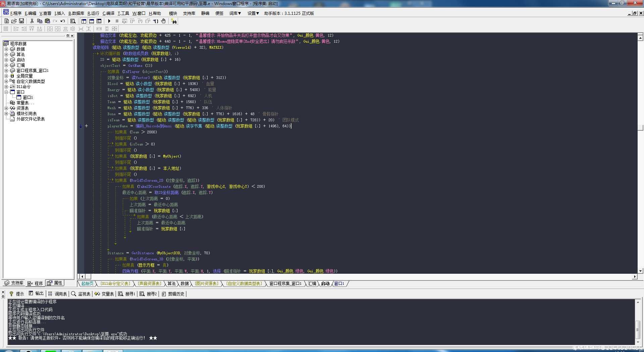Open the 监视表 output tab
The image size is (644, 352).
81,294
